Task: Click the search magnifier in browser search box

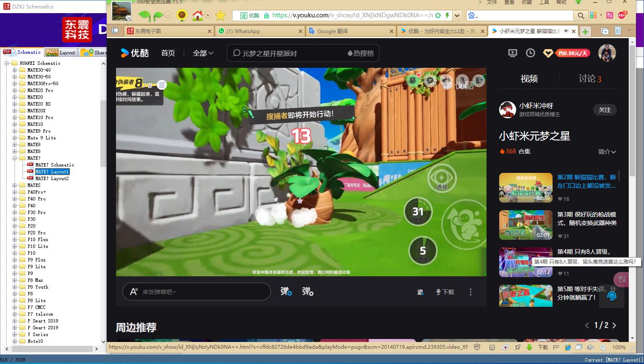Action: tap(581, 16)
